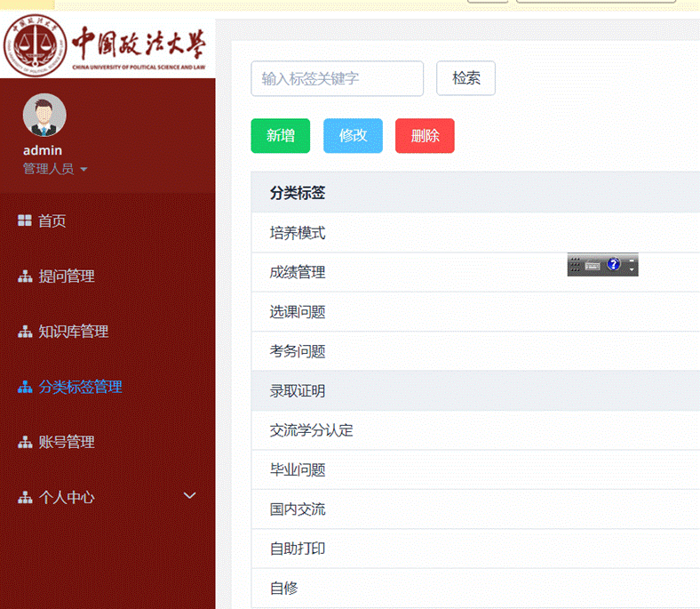Click the icon next to 账号管理
The height and width of the screenshot is (609, 700).
point(25,442)
